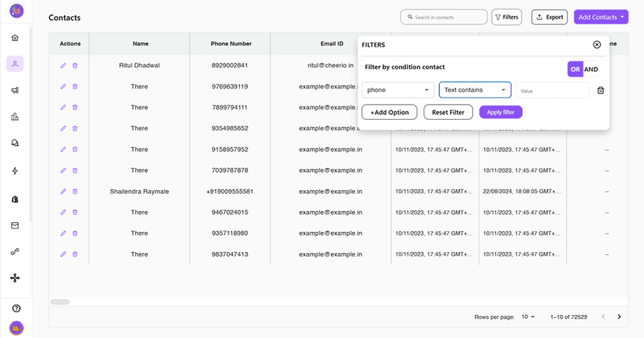The width and height of the screenshot is (644, 338).
Task: Click the Phone Number column header
Action: [231, 44]
